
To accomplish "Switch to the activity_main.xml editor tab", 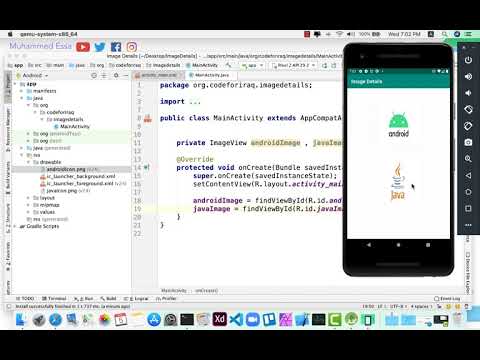I will click(x=159, y=75).
